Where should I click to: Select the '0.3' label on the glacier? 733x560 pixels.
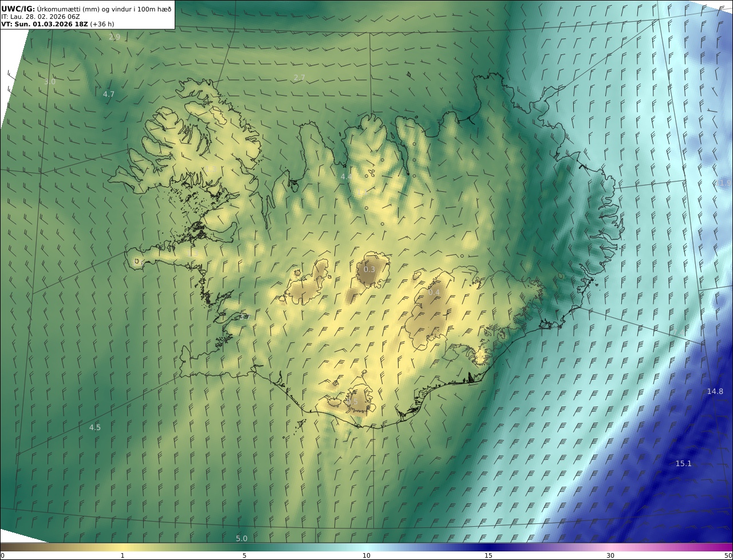pos(369,269)
